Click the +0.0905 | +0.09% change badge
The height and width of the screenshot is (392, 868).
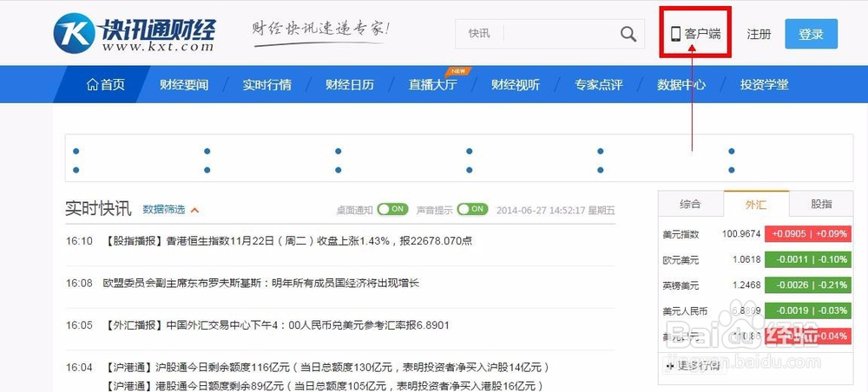808,234
